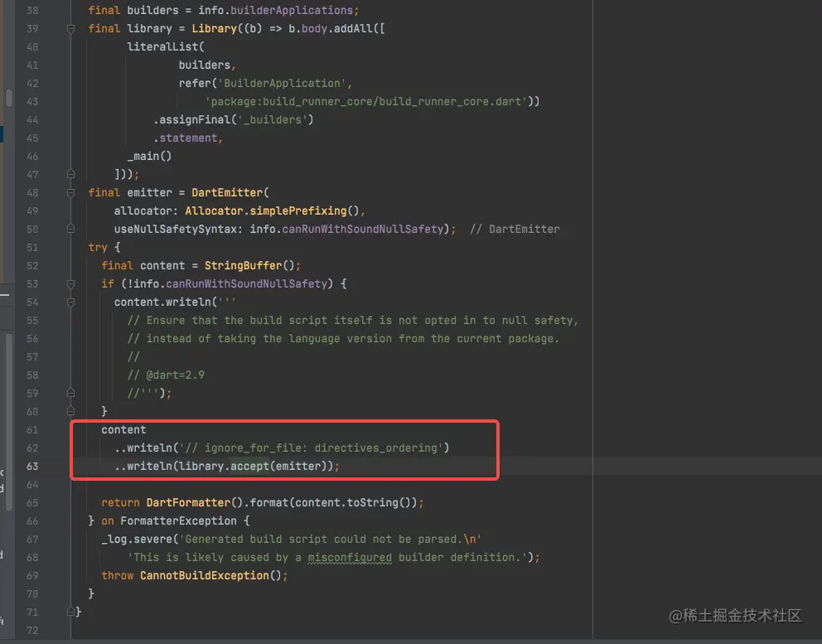Viewport: 822px width, 644px height.
Task: Toggle the fold end marker at line 71
Action: [x=70, y=612]
